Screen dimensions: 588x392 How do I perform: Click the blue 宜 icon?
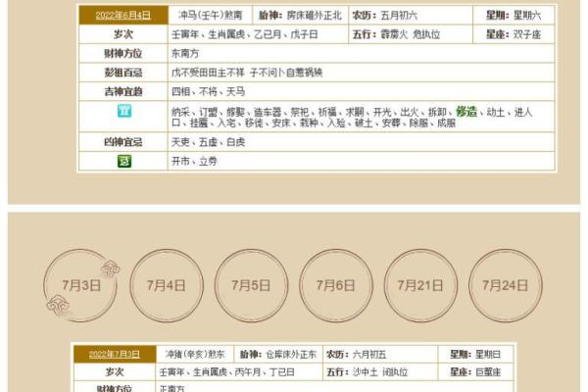[123, 113]
